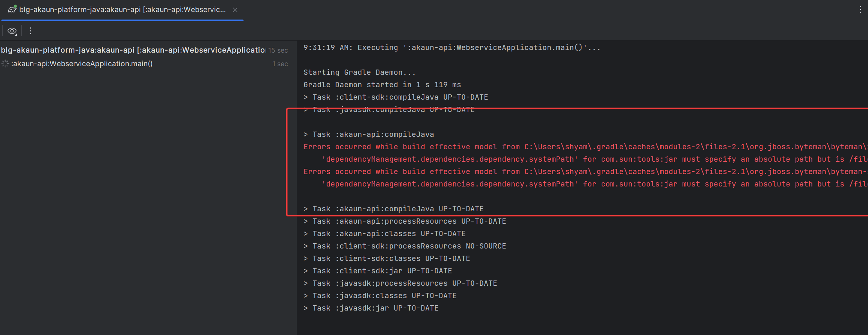The height and width of the screenshot is (335, 868).
Task: Select the blg-akaun-platform-java:akaun-api root build node
Action: point(133,50)
